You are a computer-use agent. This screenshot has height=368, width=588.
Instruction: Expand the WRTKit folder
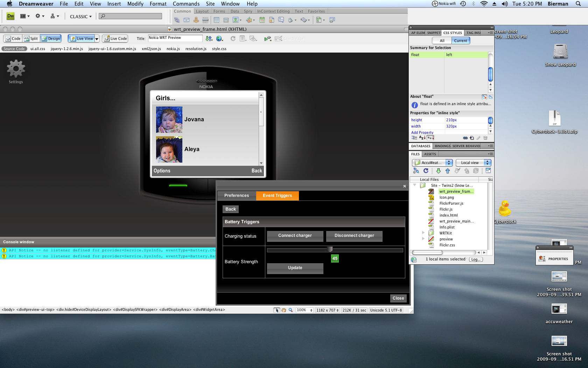(423, 233)
